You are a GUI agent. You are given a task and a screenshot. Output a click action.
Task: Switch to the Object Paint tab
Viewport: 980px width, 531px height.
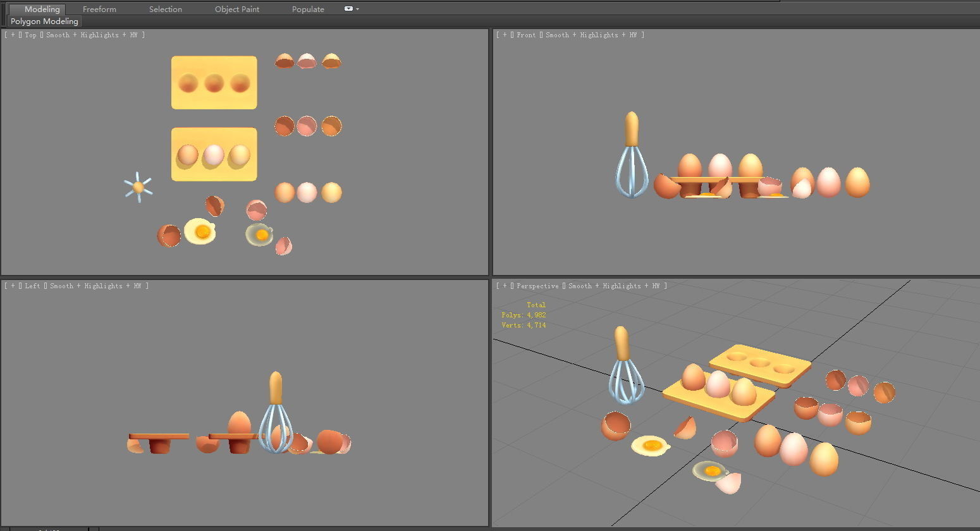[237, 9]
